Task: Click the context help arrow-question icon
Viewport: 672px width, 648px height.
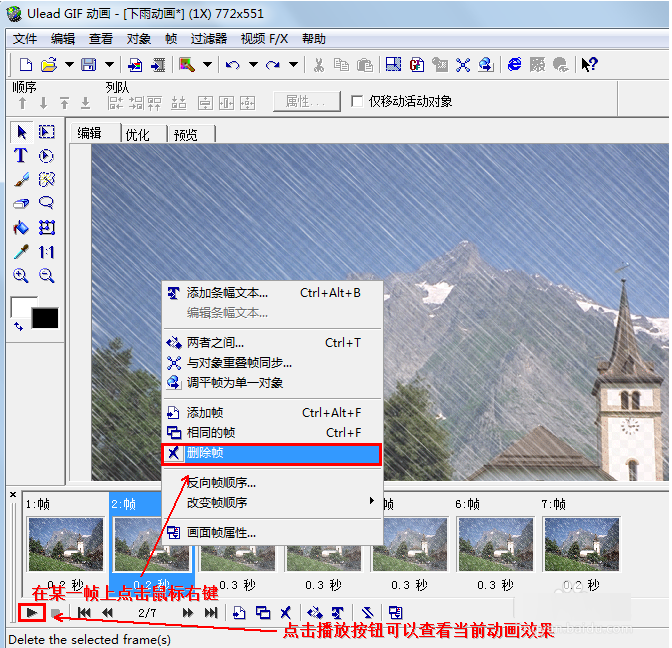Action: tap(589, 64)
